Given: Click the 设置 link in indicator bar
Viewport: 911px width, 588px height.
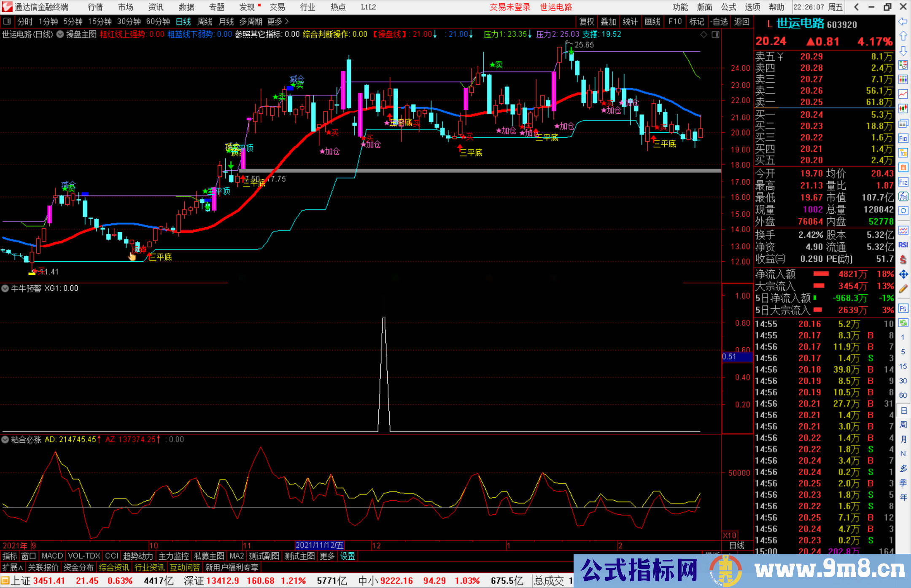Looking at the screenshot, I should (x=348, y=556).
